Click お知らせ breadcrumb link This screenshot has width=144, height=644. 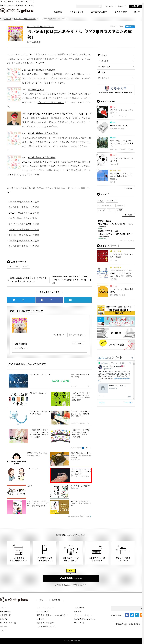[8, 19]
